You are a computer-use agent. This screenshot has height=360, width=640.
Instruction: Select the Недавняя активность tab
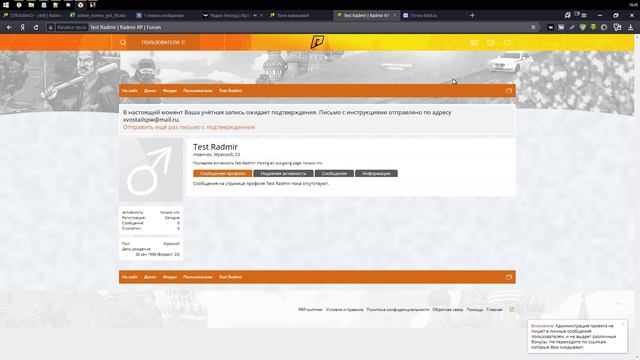click(x=283, y=173)
